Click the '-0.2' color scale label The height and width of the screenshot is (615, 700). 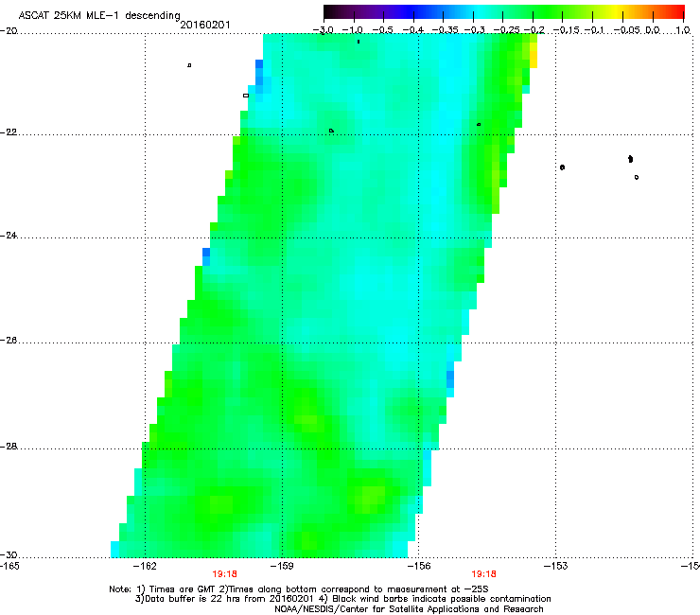pos(534,30)
